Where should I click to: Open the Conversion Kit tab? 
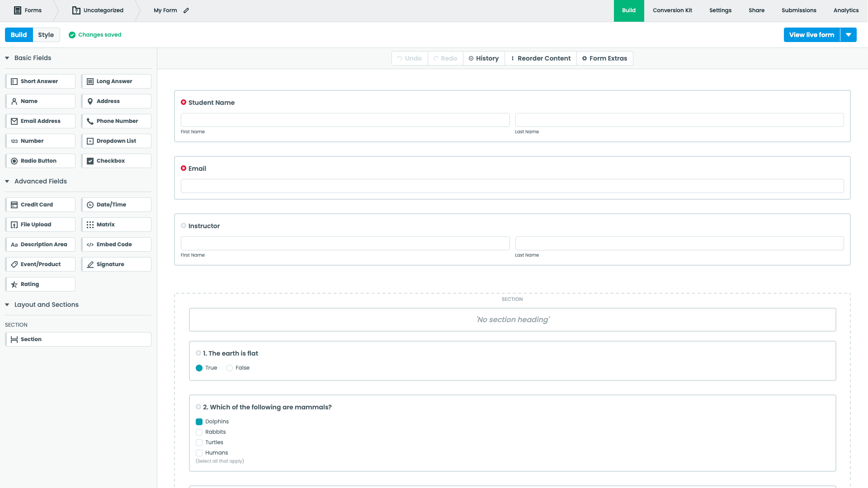click(672, 10)
